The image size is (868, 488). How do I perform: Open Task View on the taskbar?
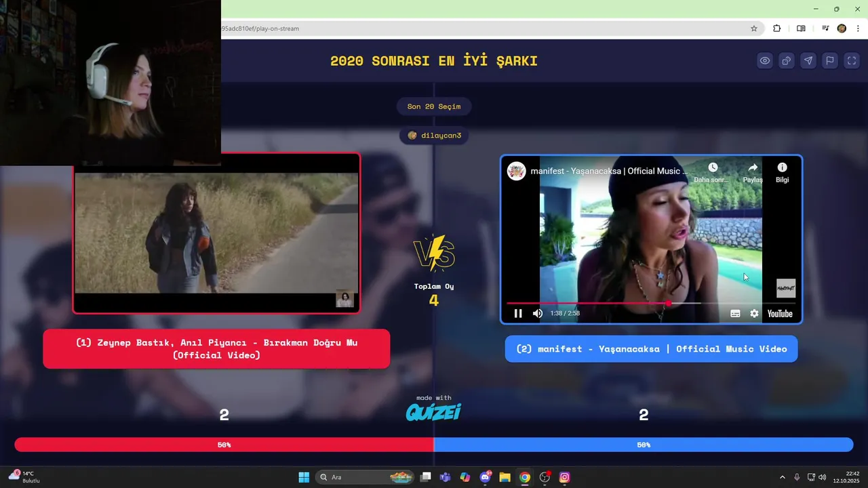pyautogui.click(x=426, y=477)
